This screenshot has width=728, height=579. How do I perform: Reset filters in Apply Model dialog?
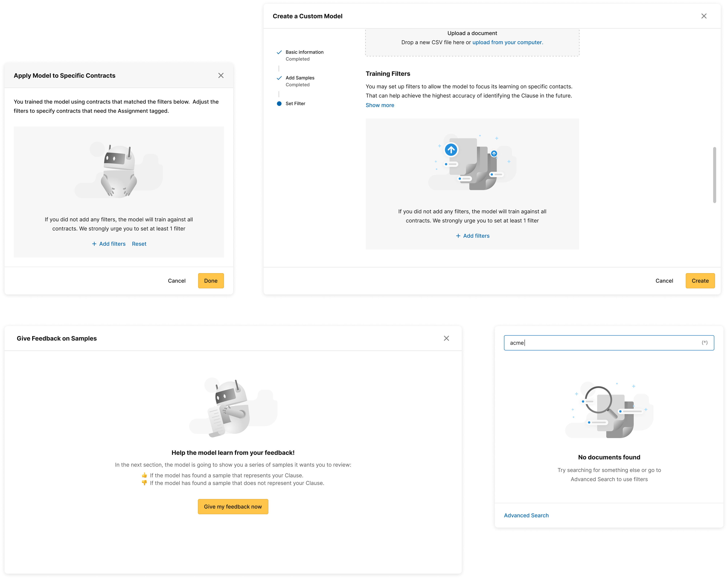(x=139, y=244)
